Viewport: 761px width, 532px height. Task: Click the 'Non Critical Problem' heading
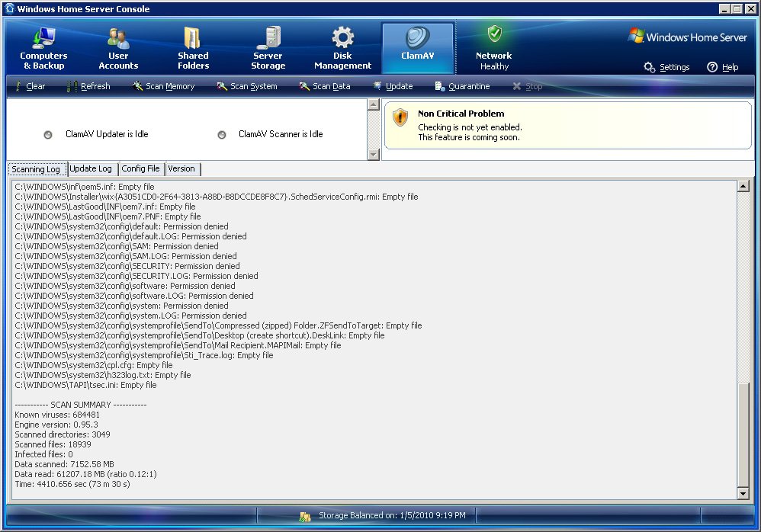tap(461, 114)
